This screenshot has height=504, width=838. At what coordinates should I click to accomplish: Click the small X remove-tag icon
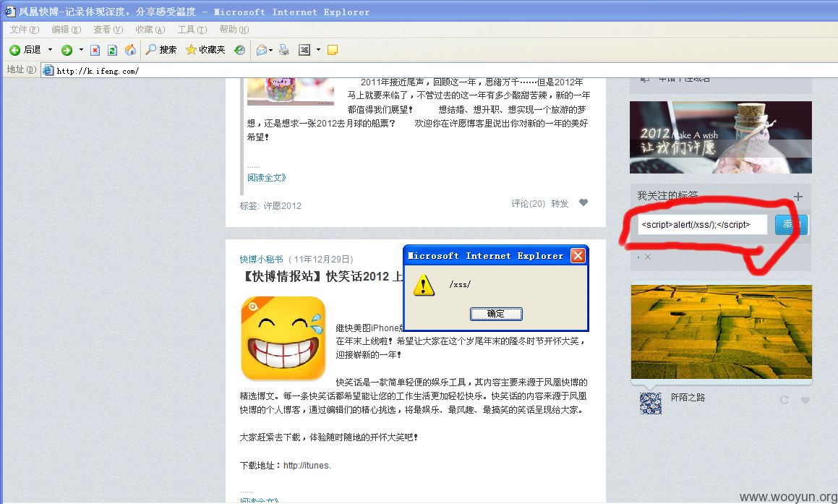[x=648, y=257]
